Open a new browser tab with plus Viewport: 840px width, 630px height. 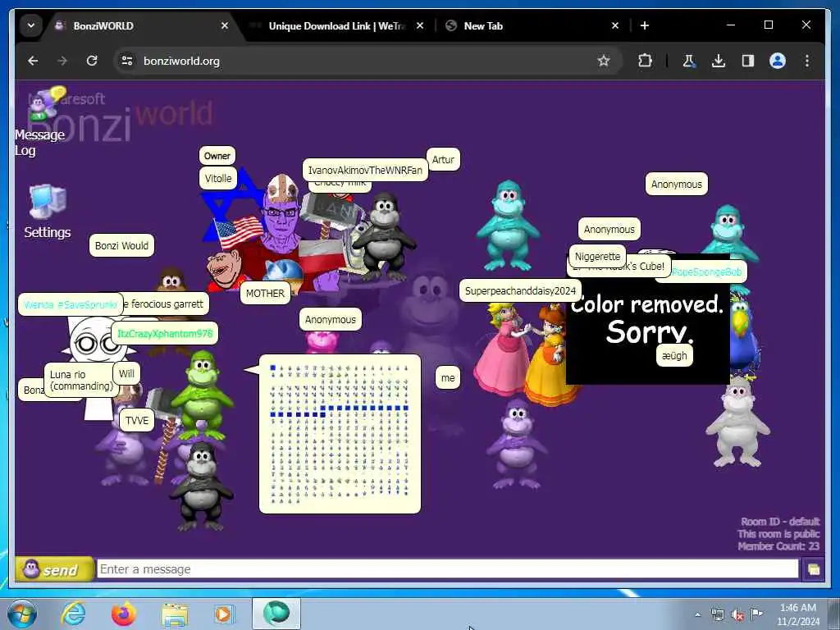[645, 25]
